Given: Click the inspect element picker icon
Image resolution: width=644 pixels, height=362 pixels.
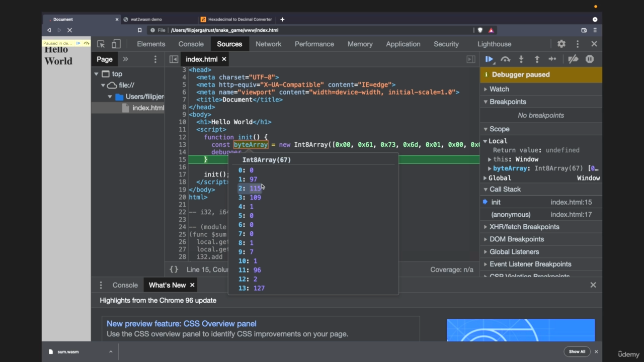Looking at the screenshot, I should [x=101, y=44].
